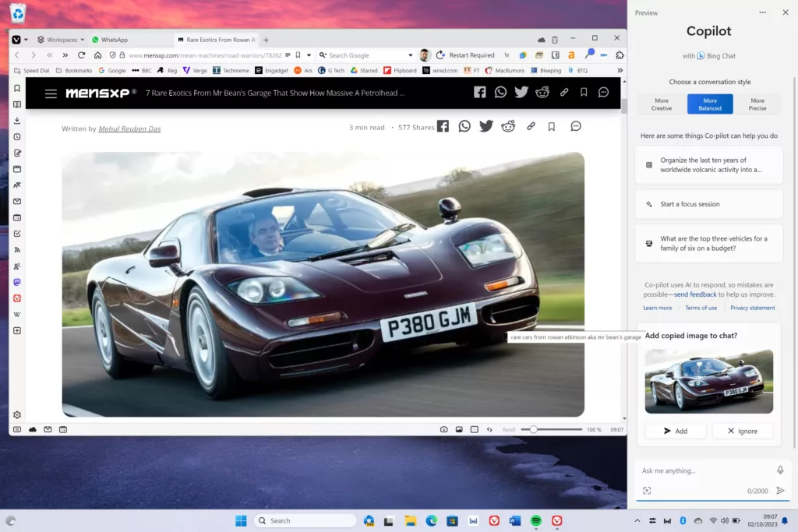Open comments icon below headline

coord(576,126)
